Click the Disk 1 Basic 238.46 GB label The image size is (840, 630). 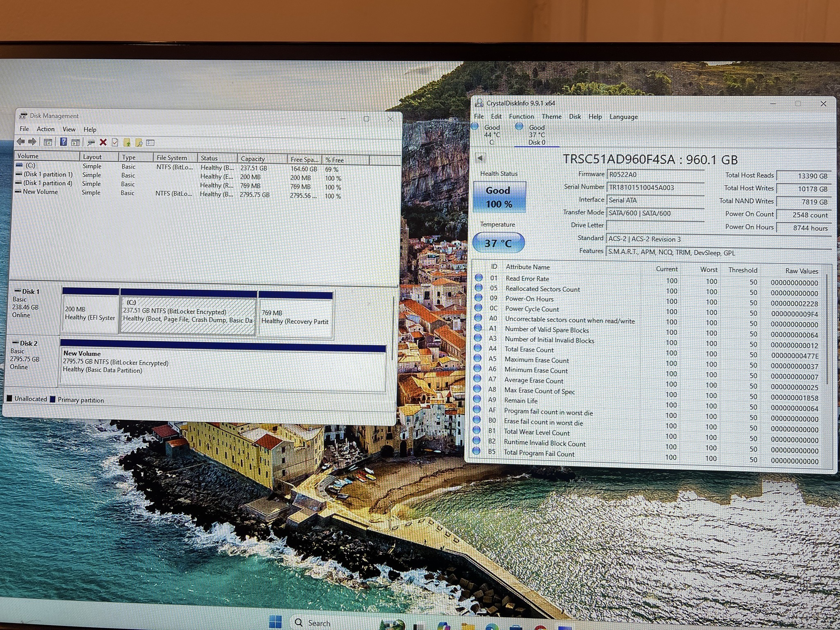[34, 308]
